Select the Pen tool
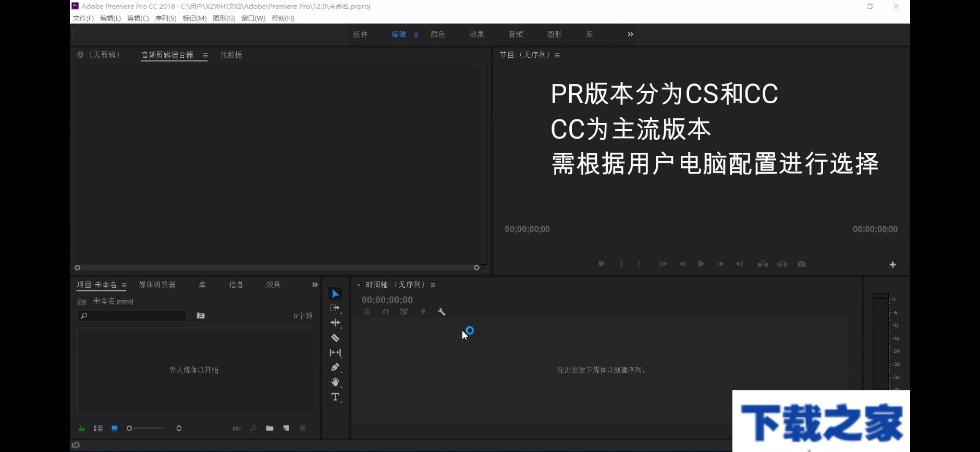Viewport: 980px width, 452px height. tap(335, 367)
